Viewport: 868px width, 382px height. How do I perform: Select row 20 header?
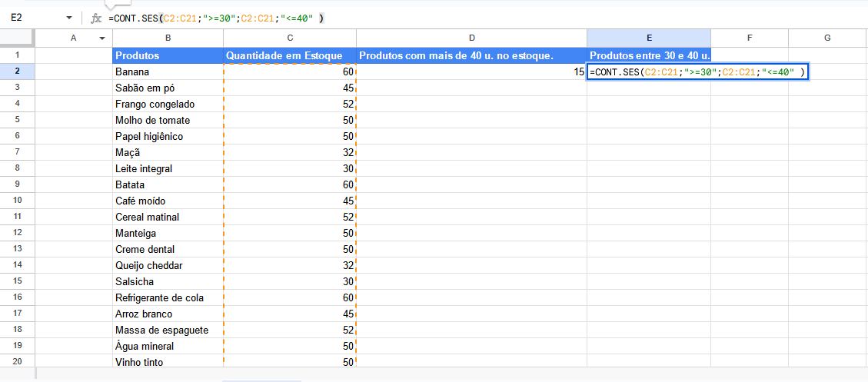coord(17,362)
